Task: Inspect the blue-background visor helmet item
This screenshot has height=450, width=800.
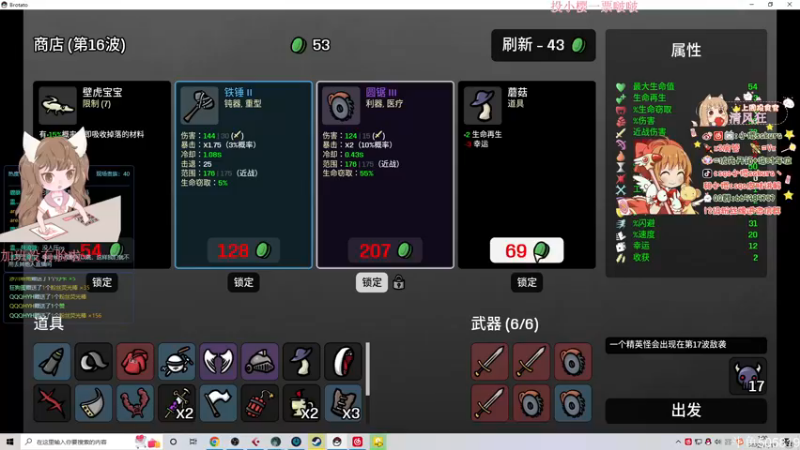Action: coord(93,403)
